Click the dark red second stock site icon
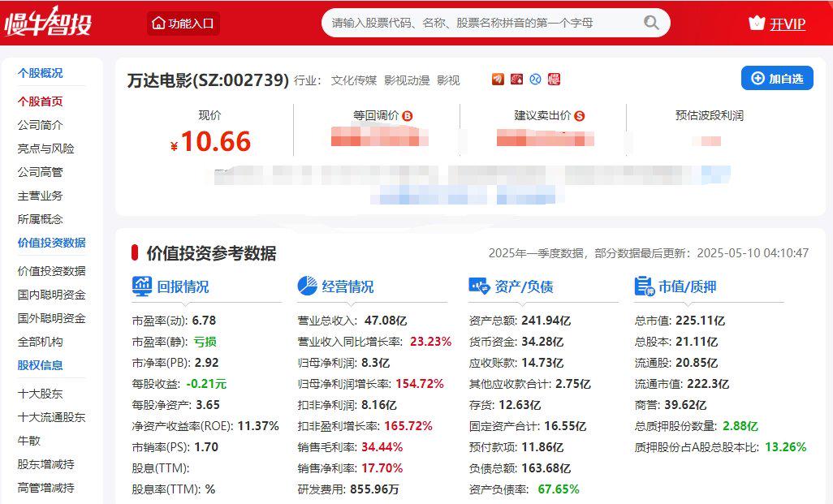This screenshot has height=504, width=833. (516, 80)
